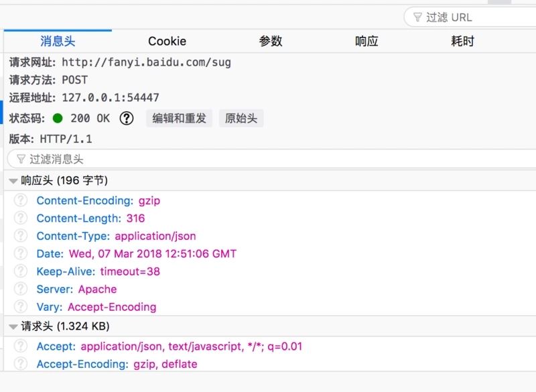Screen dimensions: 536x392
Task: Open status code 200 OK help icon
Action: point(126,119)
